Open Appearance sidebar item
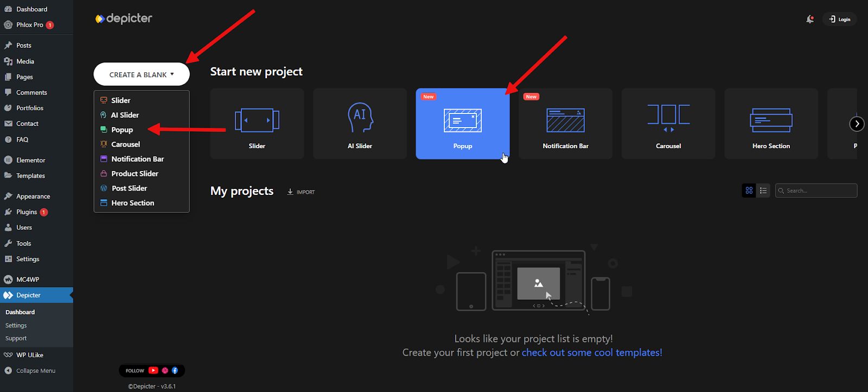Viewport: 868px width, 392px height. coord(36,197)
